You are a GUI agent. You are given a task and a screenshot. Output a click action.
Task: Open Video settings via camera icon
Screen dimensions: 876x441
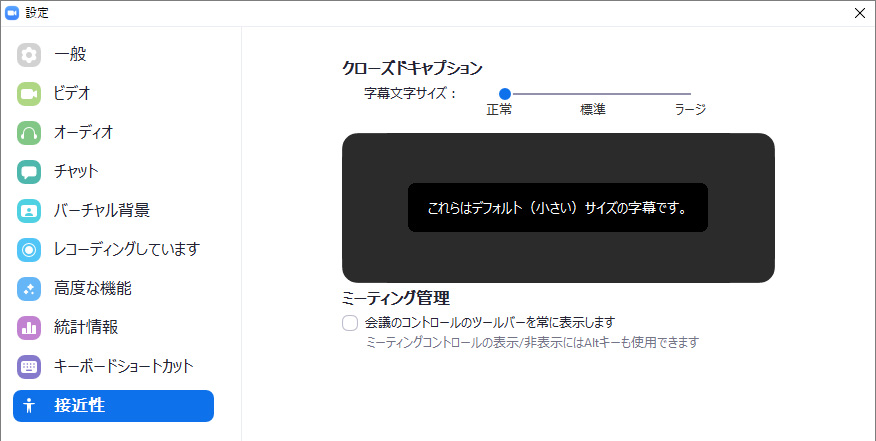coord(29,93)
